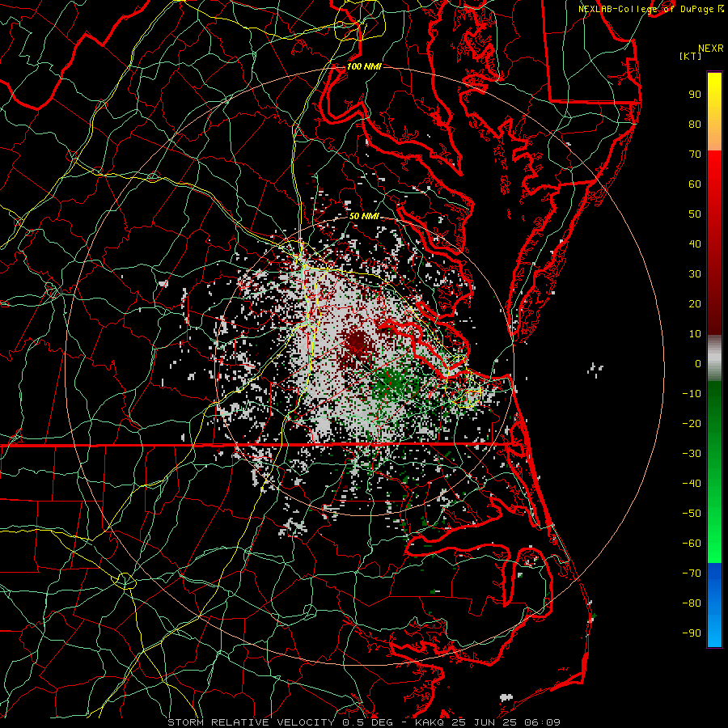Screen dimensions: 728x728
Task: Click the positive 70 knot scale label
Action: click(695, 154)
